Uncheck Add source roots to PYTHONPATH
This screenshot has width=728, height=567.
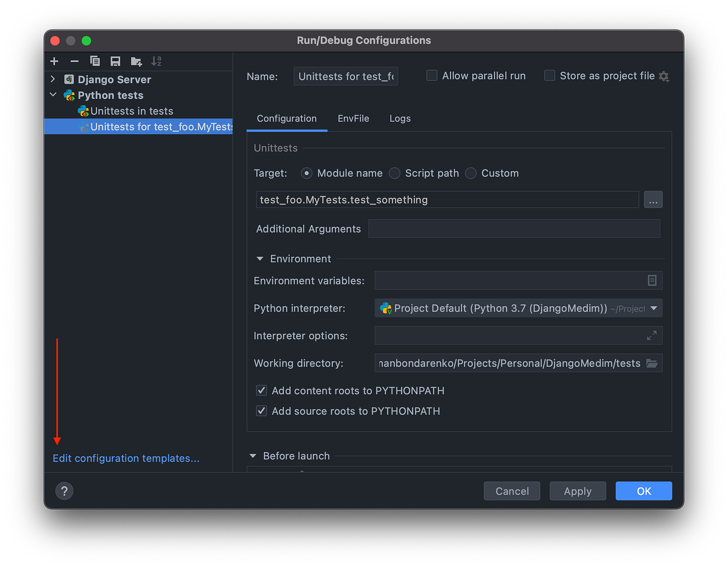pyautogui.click(x=261, y=410)
